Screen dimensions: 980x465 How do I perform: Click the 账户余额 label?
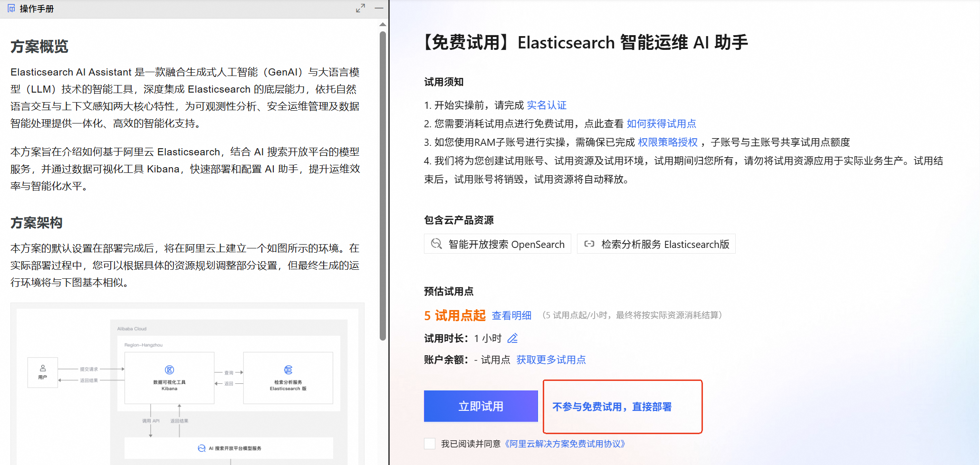click(446, 360)
